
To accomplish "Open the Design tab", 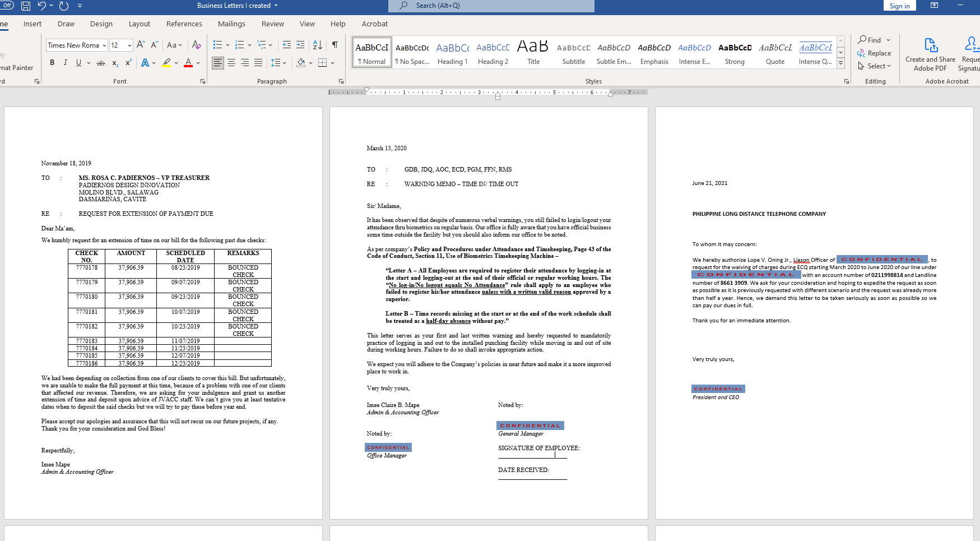I will pos(101,24).
